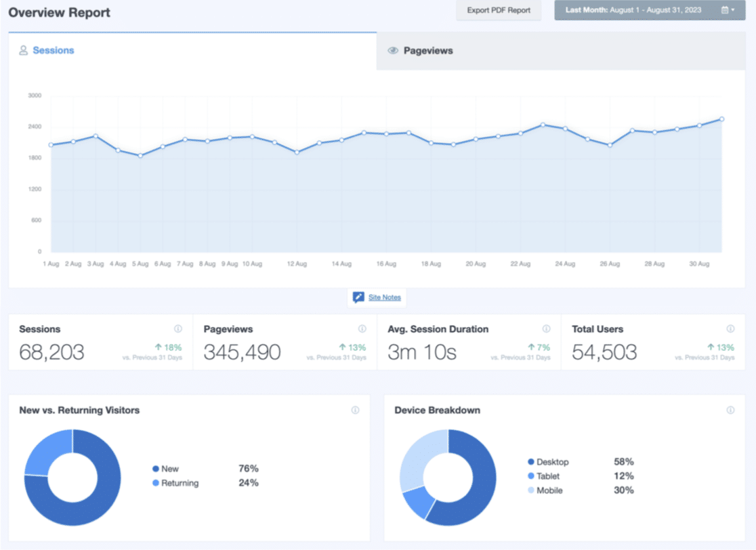The height and width of the screenshot is (550, 756).
Task: Switch to the Pageviews tab
Action: pyautogui.click(x=427, y=51)
